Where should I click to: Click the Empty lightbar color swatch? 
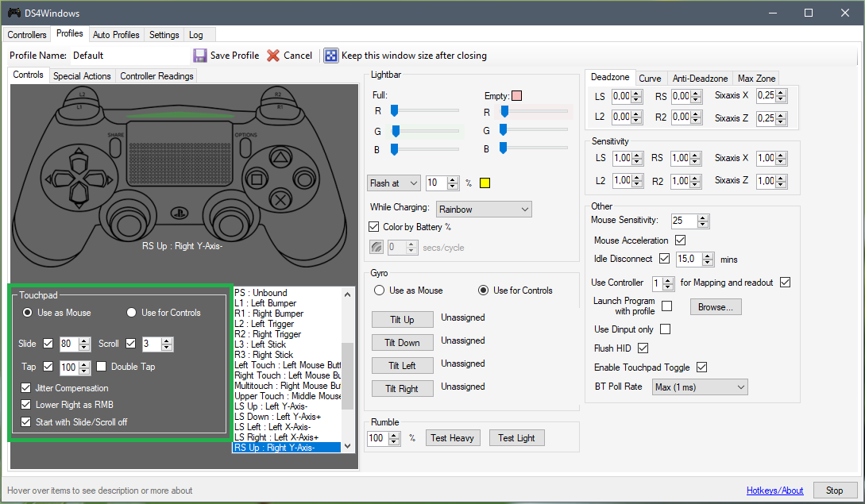click(x=517, y=96)
